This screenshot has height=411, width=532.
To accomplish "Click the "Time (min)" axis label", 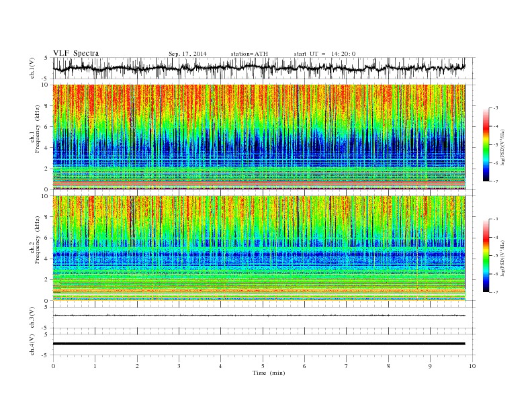I will (269, 373).
